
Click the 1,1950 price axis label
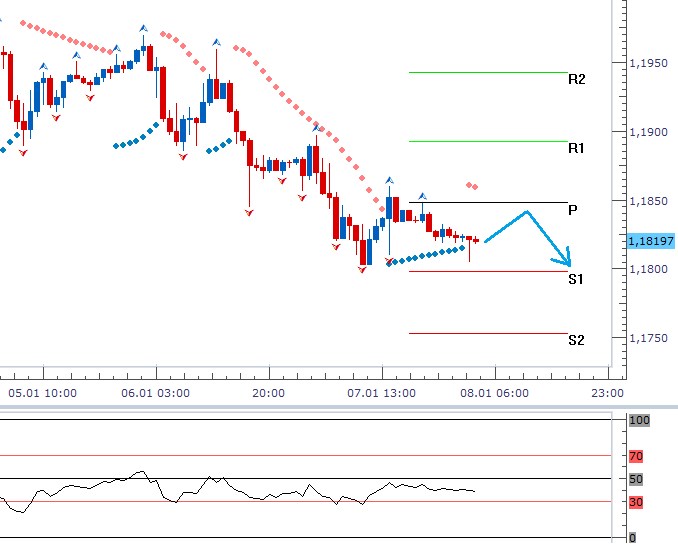coord(648,63)
